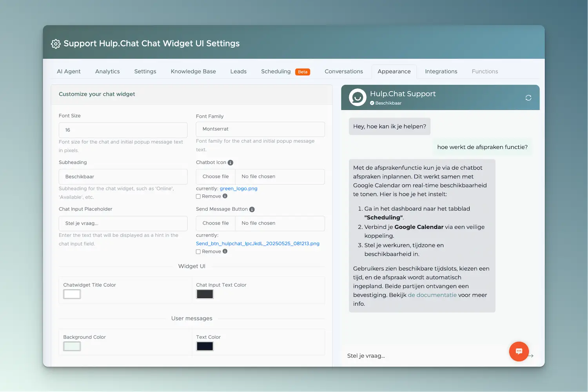Click 'No file chosen' for Send Message Button
Screen dimensions: 588x392
[x=258, y=223]
